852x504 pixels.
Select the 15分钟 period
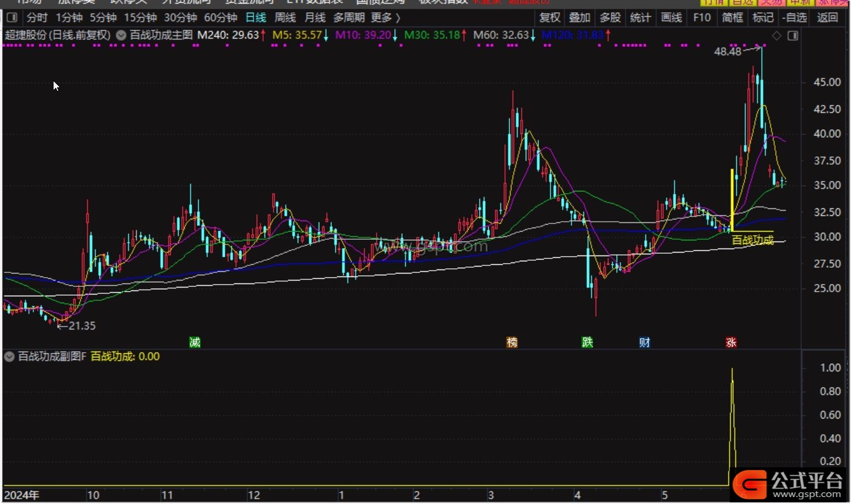pyautogui.click(x=140, y=17)
